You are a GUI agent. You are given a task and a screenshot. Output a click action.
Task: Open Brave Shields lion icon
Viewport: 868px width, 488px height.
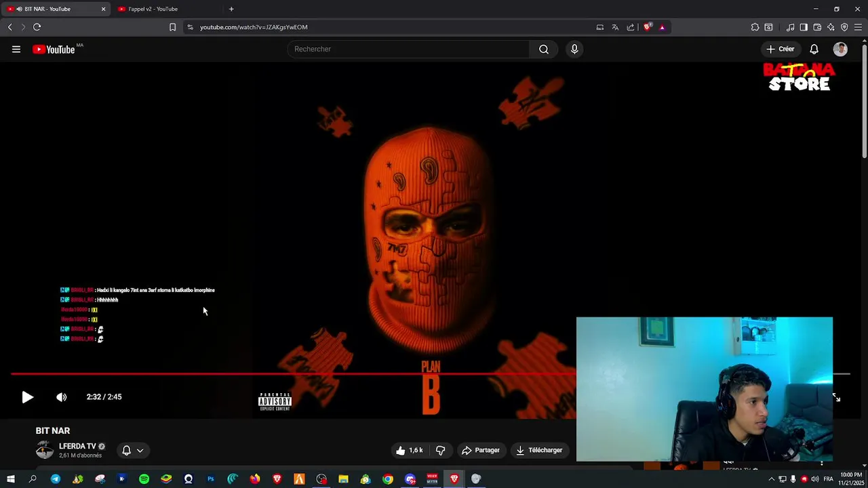pyautogui.click(x=648, y=27)
